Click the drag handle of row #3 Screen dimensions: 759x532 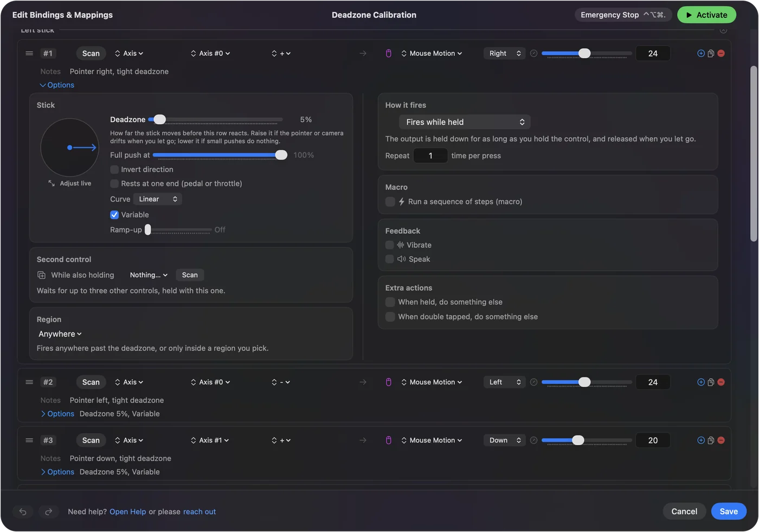[29, 440]
